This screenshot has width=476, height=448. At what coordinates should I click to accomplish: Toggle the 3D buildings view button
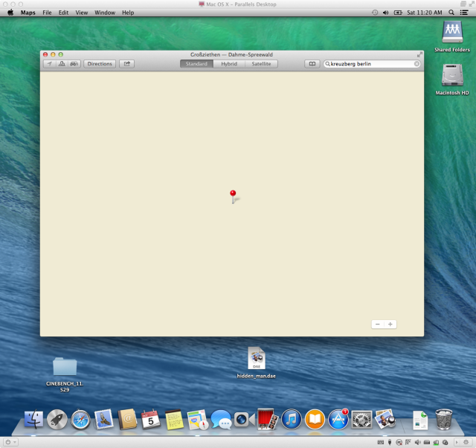62,64
